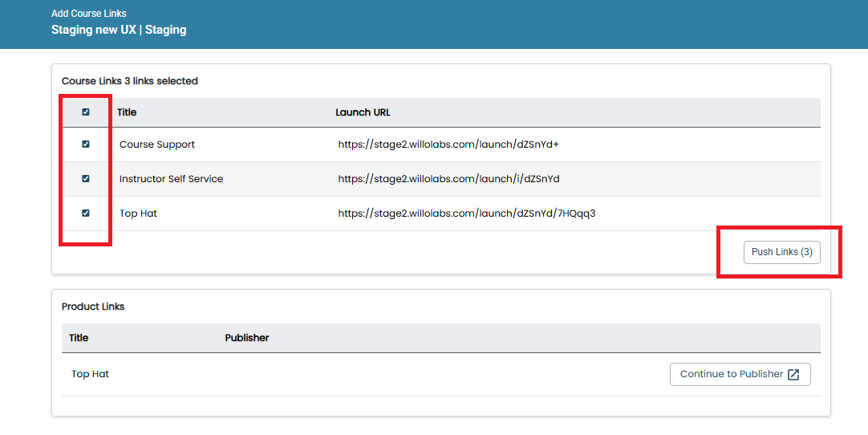Click the Add Course Links header text
Image resolution: width=868 pixels, height=435 pixels.
(88, 14)
